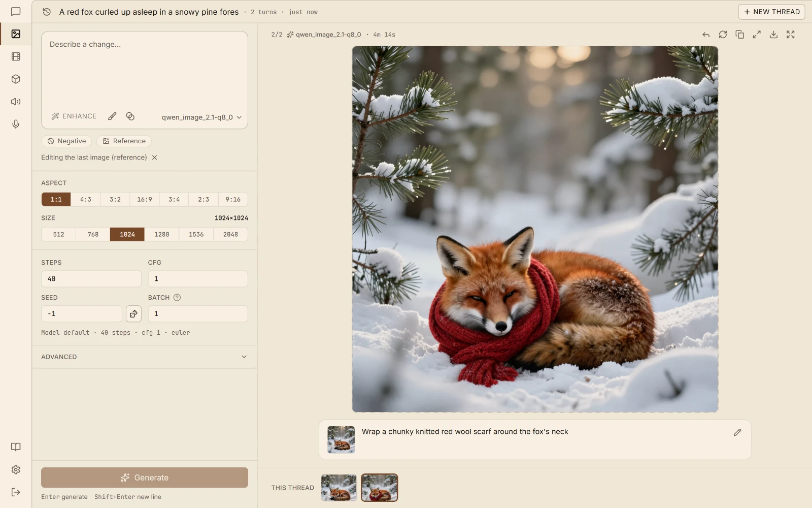The height and width of the screenshot is (508, 812).
Task: Click the Generate button
Action: click(145, 478)
